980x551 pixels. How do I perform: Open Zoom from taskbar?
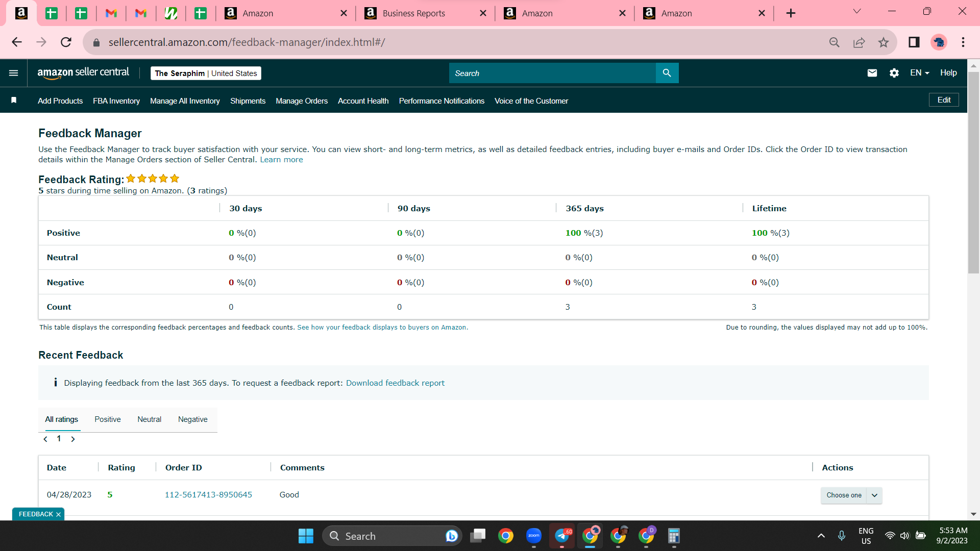[x=534, y=536]
